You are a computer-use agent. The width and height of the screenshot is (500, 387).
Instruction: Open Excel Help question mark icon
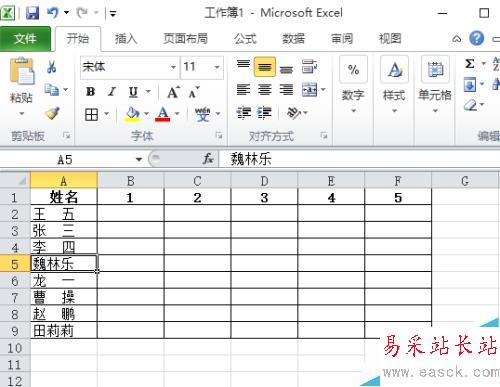pos(477,38)
